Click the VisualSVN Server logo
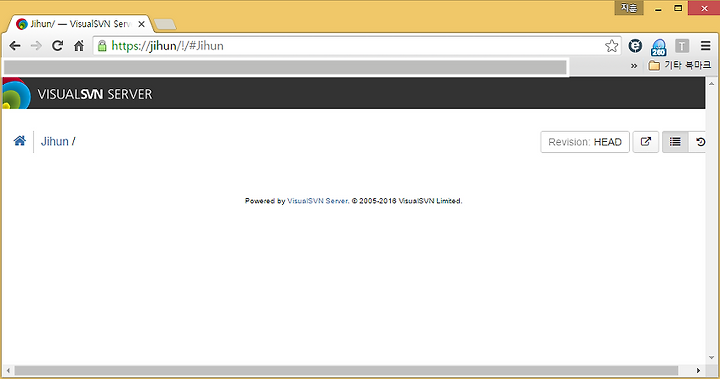Screen dimensions: 720x379 coord(77,94)
